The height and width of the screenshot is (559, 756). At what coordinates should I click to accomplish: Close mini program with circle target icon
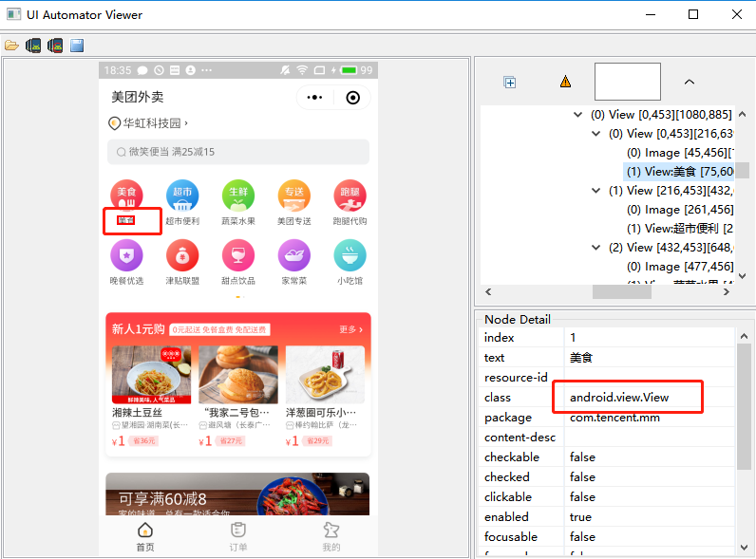(x=353, y=98)
